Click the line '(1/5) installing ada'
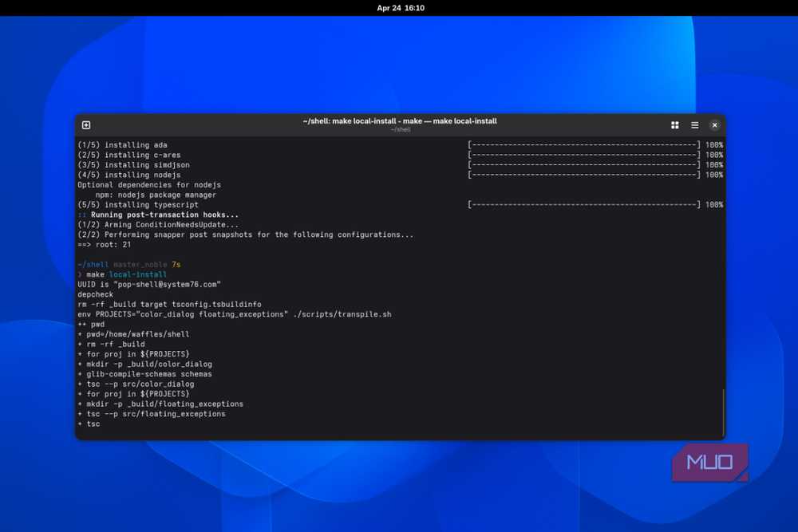The height and width of the screenshot is (532, 798). (122, 145)
